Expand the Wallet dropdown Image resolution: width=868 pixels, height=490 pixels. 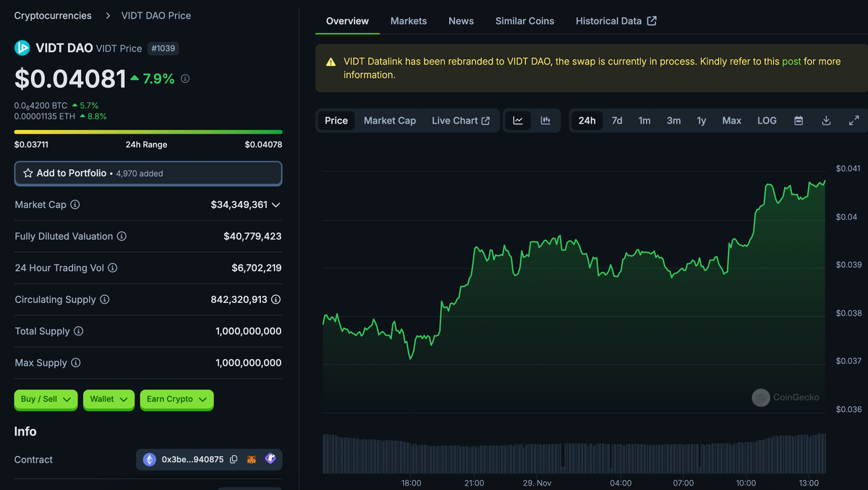coord(109,399)
